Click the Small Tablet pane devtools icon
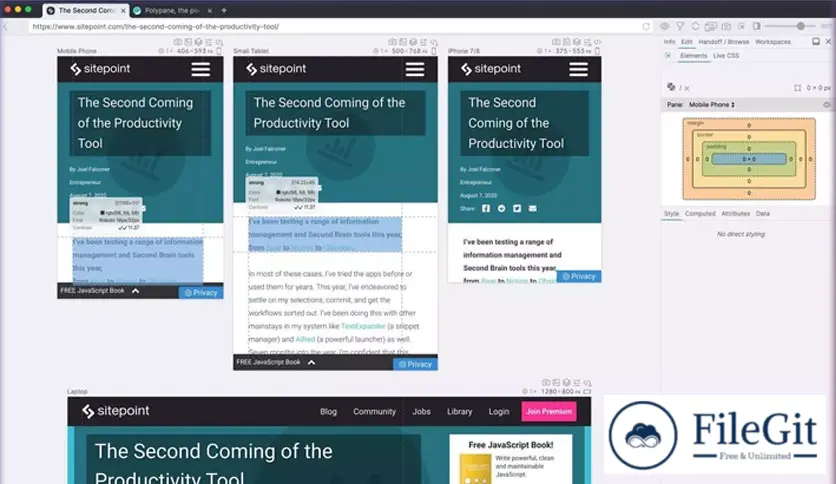The image size is (836, 484). click(x=434, y=42)
